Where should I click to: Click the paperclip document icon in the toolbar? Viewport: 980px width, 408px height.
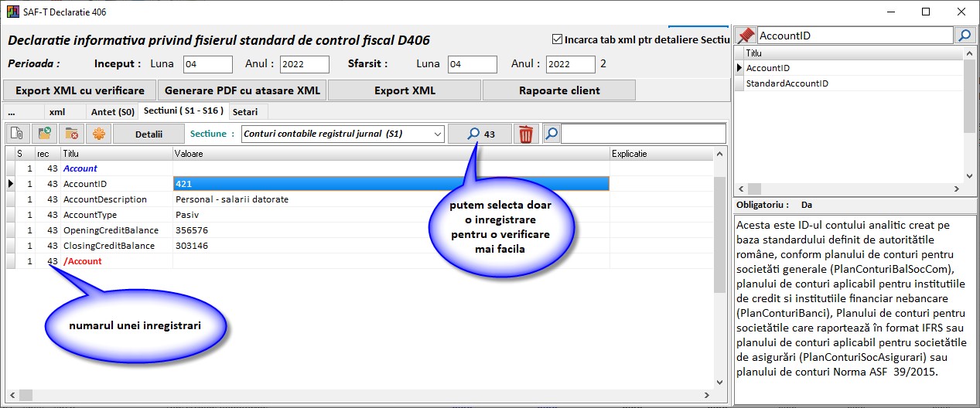[x=16, y=134]
